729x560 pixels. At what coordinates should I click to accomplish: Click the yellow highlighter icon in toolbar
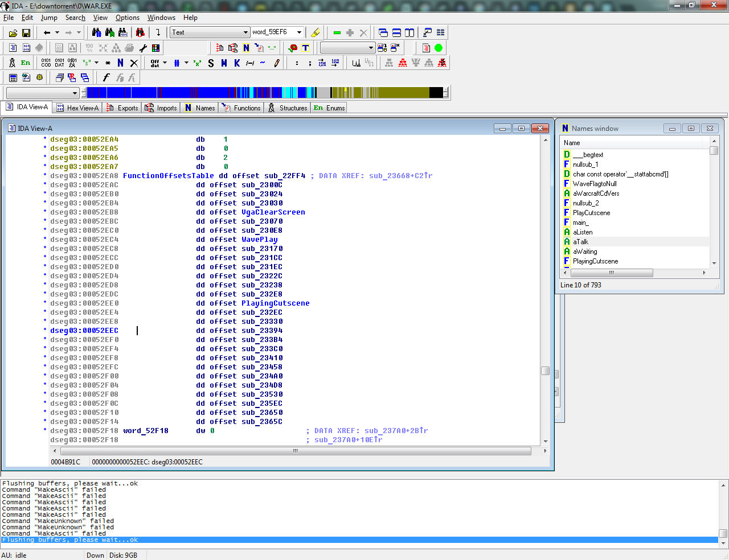pyautogui.click(x=316, y=33)
